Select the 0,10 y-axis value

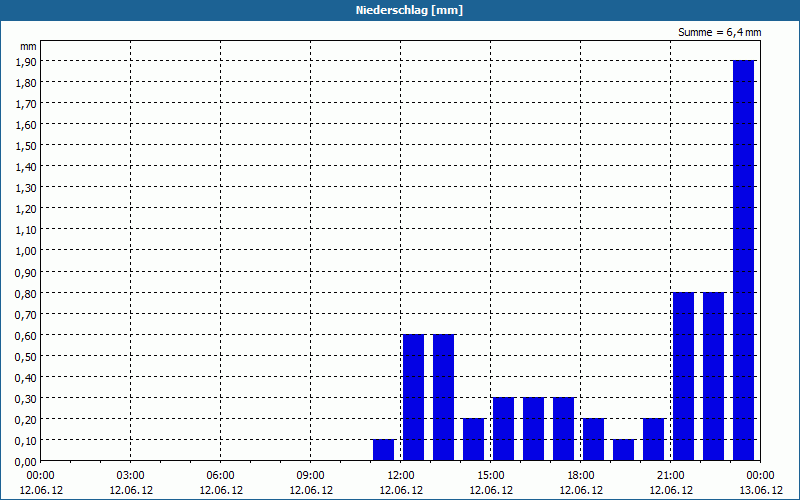26,441
